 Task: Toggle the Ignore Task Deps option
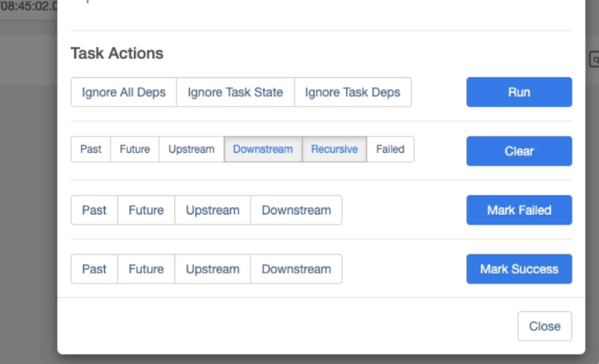352,92
